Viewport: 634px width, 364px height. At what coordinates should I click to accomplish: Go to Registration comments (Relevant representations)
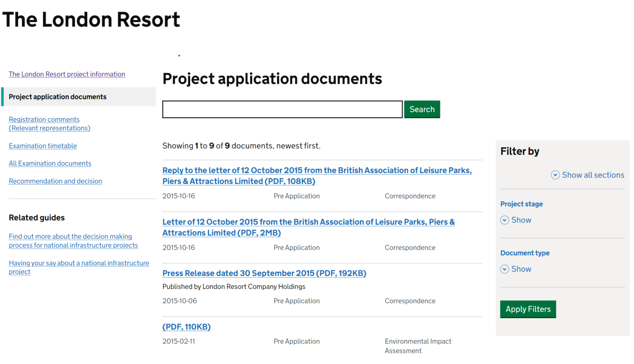50,124
